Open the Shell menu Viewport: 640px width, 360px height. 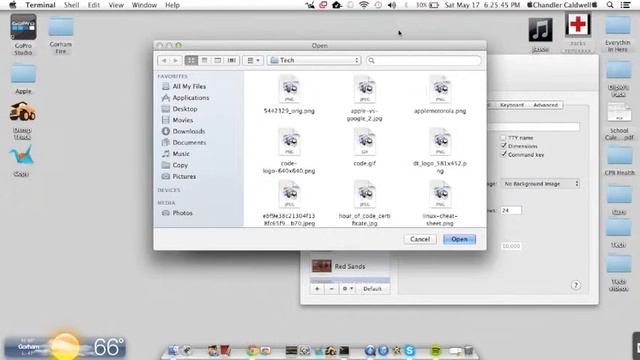point(71,5)
